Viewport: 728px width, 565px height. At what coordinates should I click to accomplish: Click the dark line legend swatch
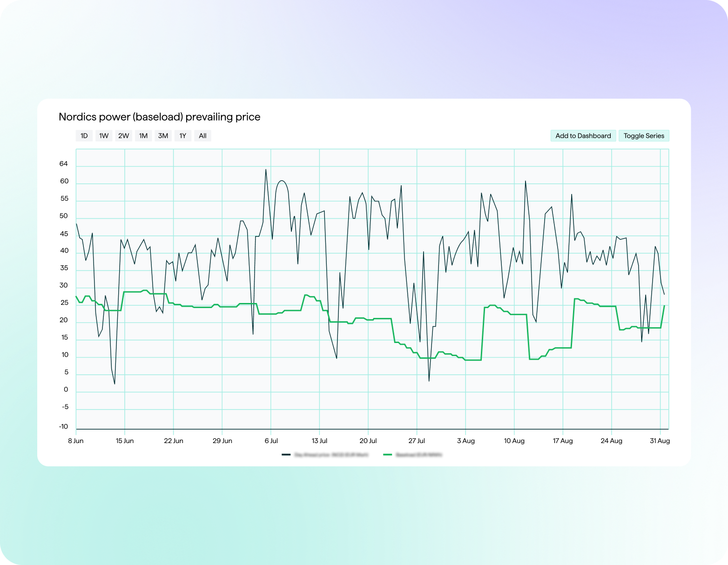tap(286, 455)
